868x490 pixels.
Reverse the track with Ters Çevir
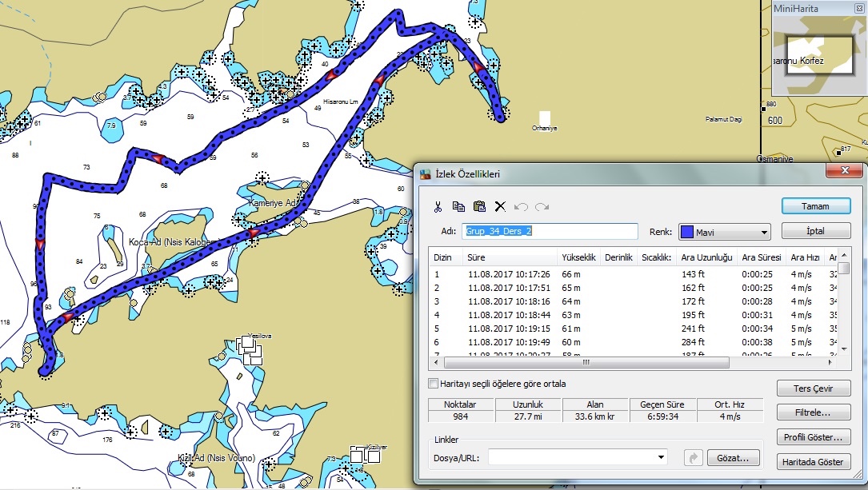tap(813, 388)
